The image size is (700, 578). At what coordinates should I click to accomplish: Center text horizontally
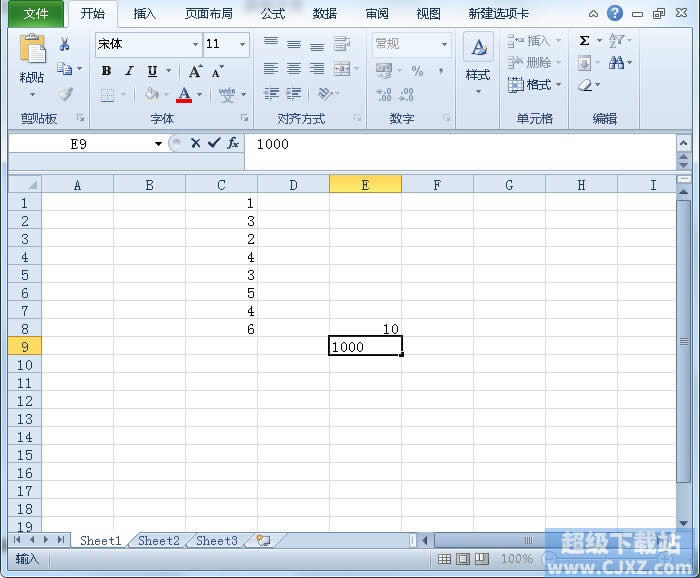(x=294, y=69)
